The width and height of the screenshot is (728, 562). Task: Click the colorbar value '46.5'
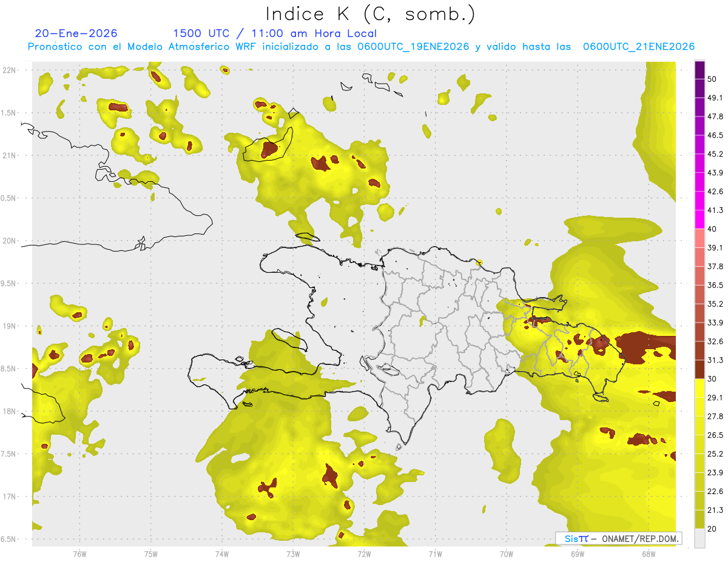coord(715,135)
